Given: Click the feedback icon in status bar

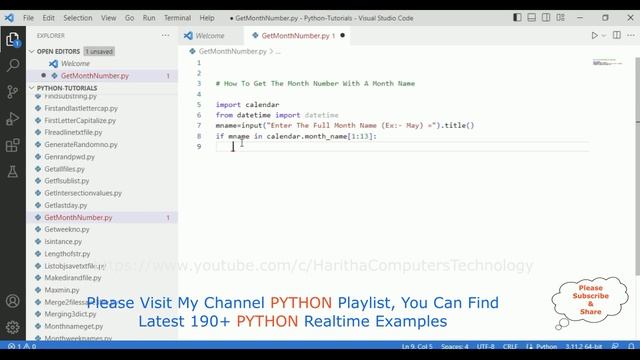Looking at the screenshot, I should pyautogui.click(x=615, y=346).
